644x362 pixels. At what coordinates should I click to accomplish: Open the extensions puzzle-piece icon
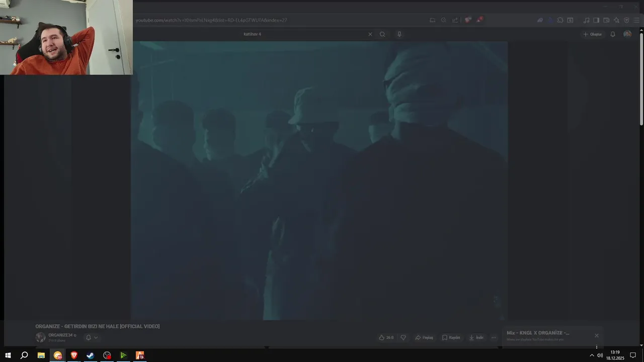click(x=560, y=20)
